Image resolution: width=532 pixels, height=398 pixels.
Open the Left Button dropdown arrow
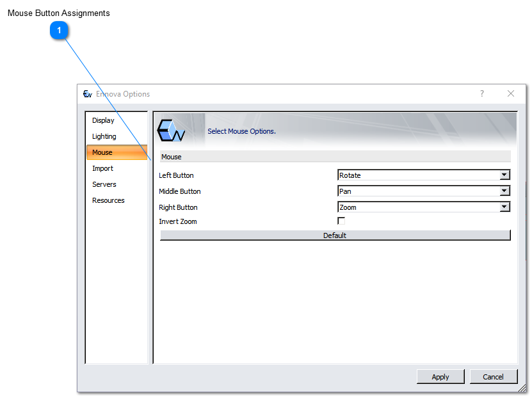504,175
